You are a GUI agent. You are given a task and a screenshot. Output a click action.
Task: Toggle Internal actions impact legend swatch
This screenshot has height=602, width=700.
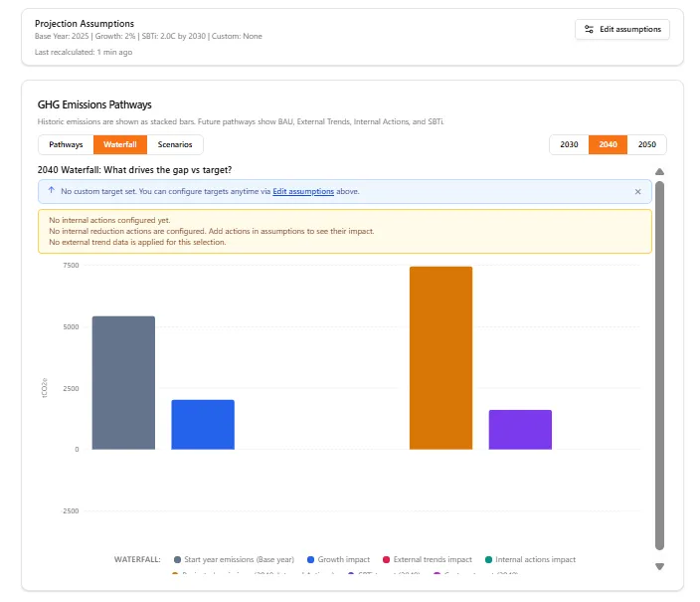(488, 559)
